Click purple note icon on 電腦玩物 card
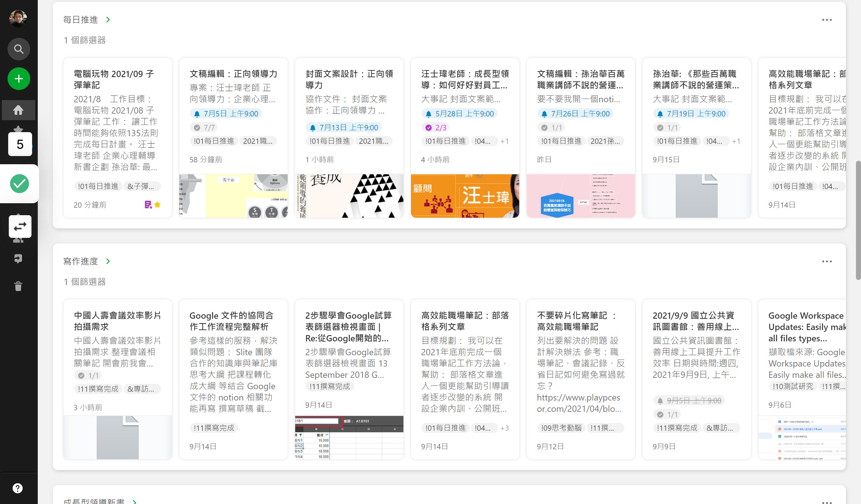 [148, 205]
